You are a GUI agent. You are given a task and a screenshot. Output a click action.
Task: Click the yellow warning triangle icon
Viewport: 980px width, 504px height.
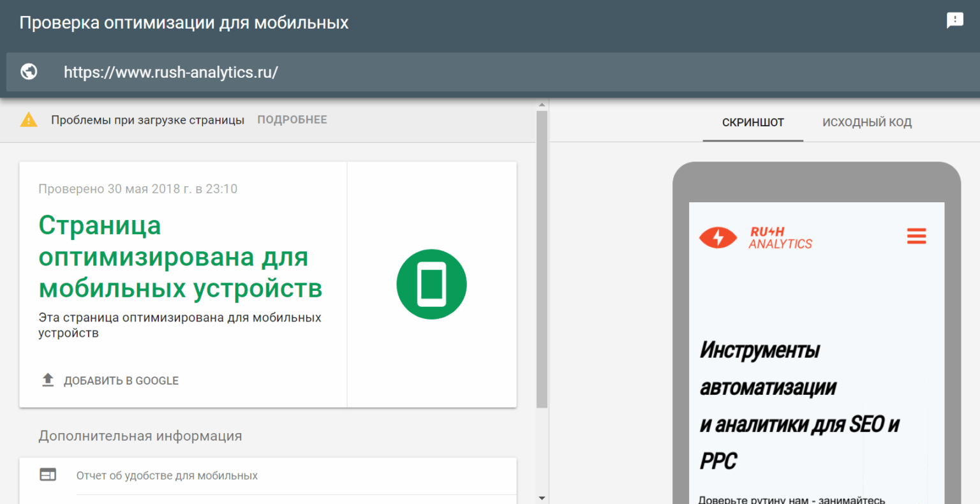click(29, 120)
